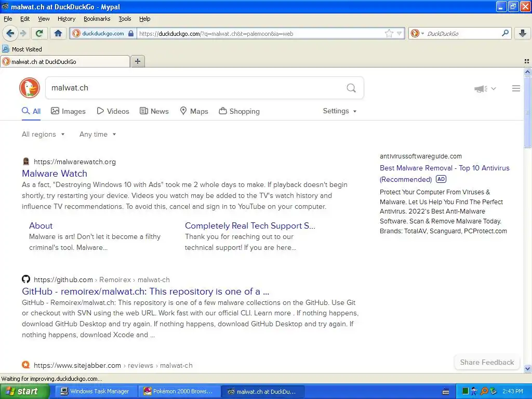Open the sitejabber.com reviews result URL
This screenshot has width=532, height=399.
coord(113,365)
